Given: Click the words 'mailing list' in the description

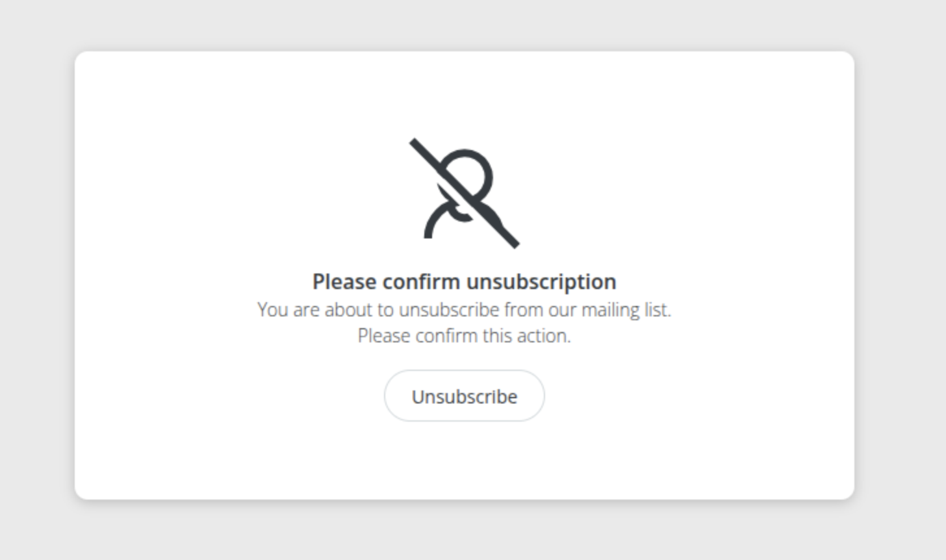Looking at the screenshot, I should click(x=626, y=309).
